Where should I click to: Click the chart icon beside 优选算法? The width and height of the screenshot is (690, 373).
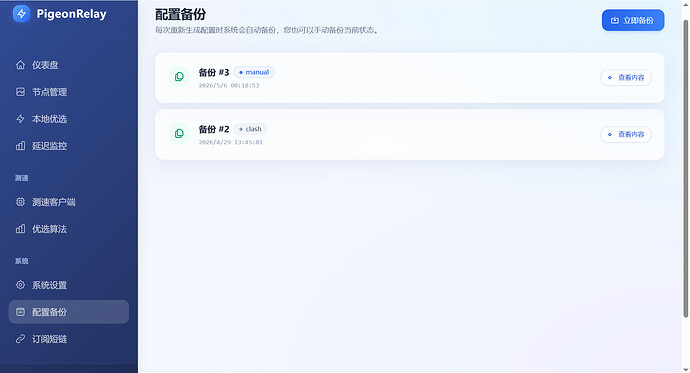20,229
